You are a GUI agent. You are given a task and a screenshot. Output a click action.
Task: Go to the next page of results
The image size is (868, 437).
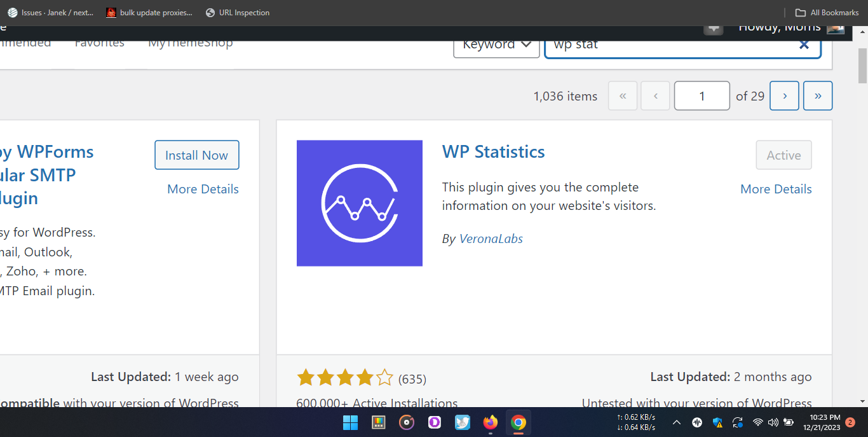[785, 96]
